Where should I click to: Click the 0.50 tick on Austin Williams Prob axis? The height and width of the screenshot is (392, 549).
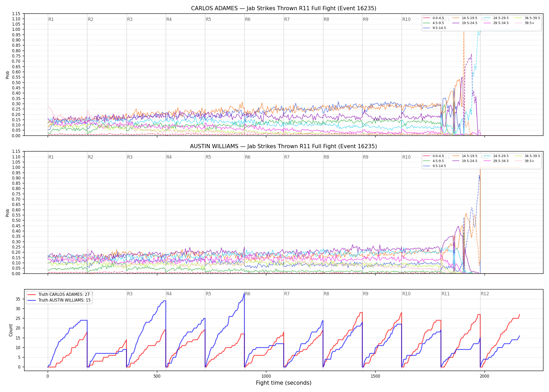[x=16, y=220]
